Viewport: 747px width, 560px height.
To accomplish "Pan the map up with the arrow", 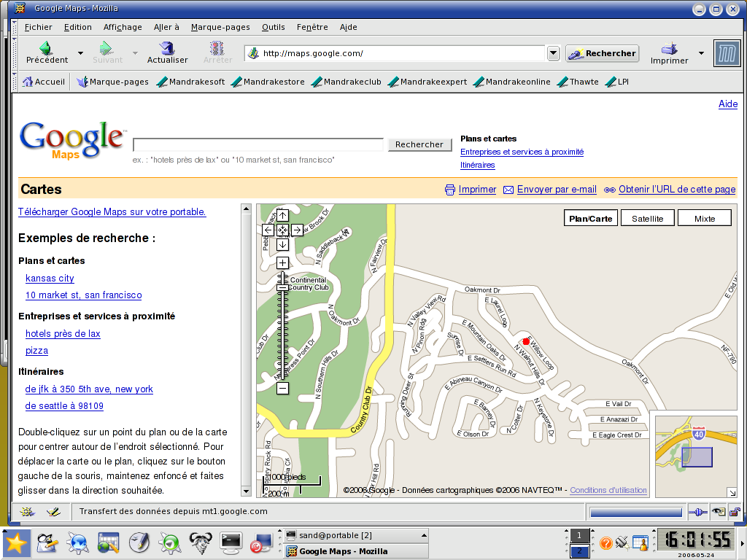I will pyautogui.click(x=282, y=215).
